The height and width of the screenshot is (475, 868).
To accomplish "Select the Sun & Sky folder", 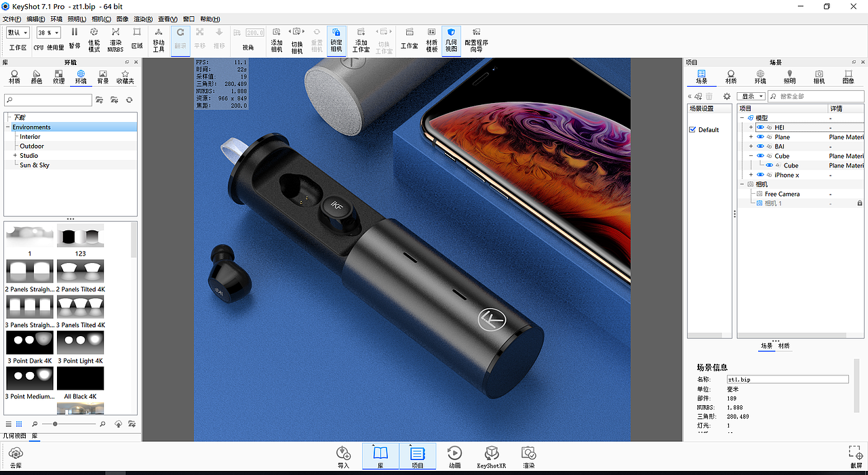I will pyautogui.click(x=35, y=165).
